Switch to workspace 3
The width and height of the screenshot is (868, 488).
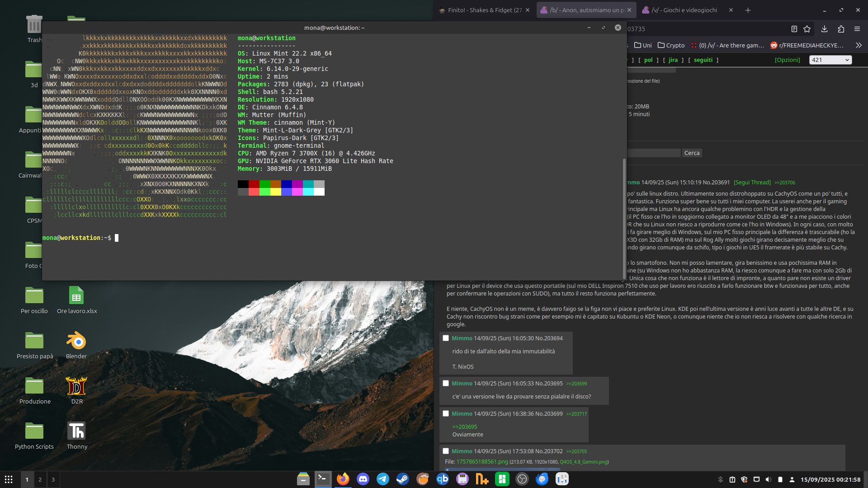click(x=53, y=479)
